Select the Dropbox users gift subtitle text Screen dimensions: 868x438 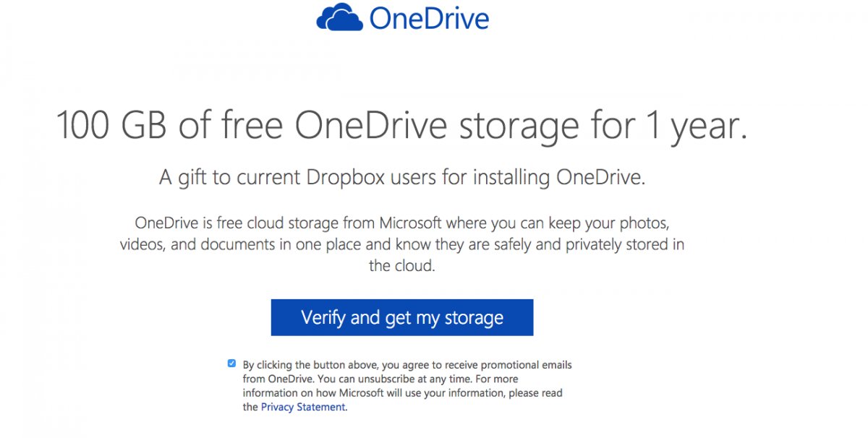[x=401, y=176]
